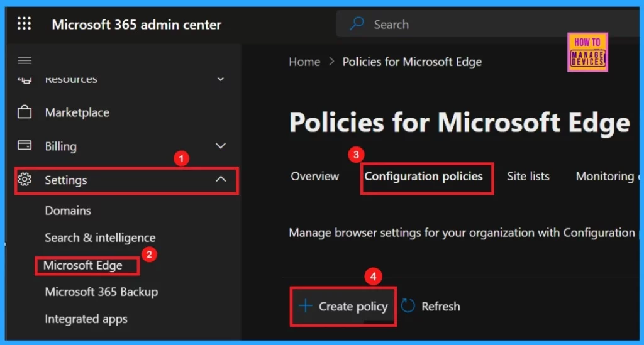Collapse the navigation hamburger menu
This screenshot has width=644, height=345.
25,61
